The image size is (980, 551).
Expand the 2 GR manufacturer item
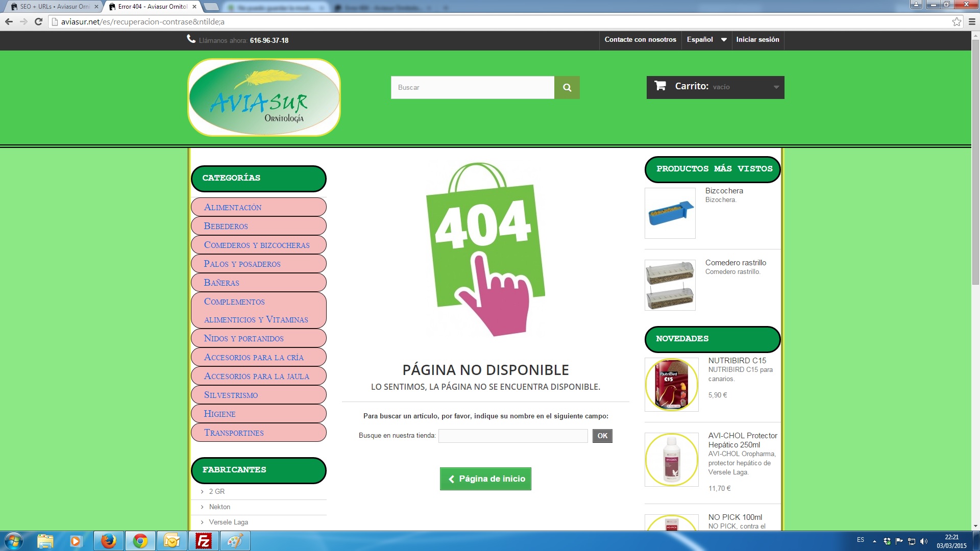(216, 491)
